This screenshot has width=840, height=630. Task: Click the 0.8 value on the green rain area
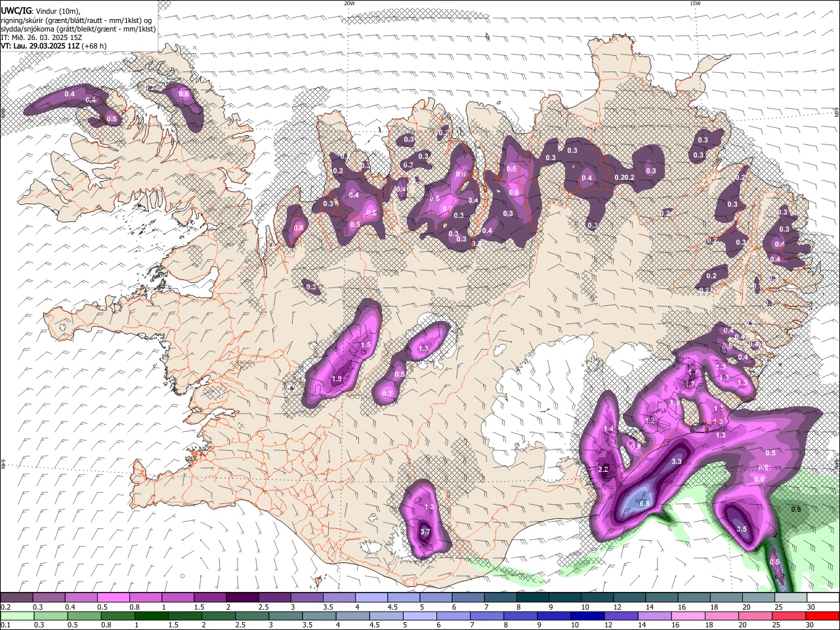coord(796,509)
